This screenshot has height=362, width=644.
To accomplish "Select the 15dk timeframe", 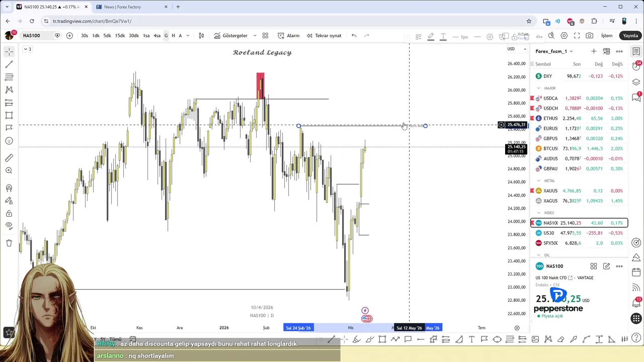I will coord(120,36).
